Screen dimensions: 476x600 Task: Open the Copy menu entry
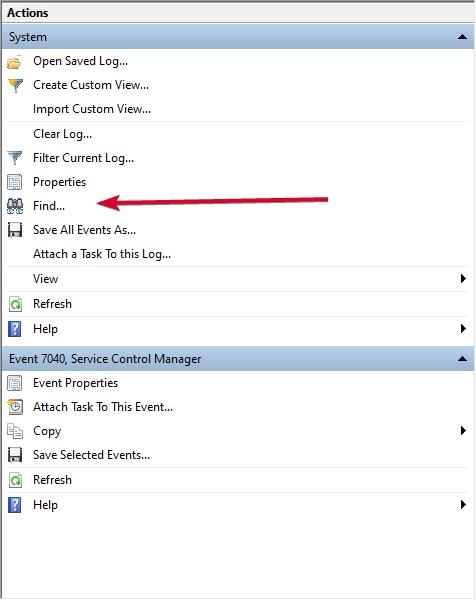pyautogui.click(x=47, y=431)
